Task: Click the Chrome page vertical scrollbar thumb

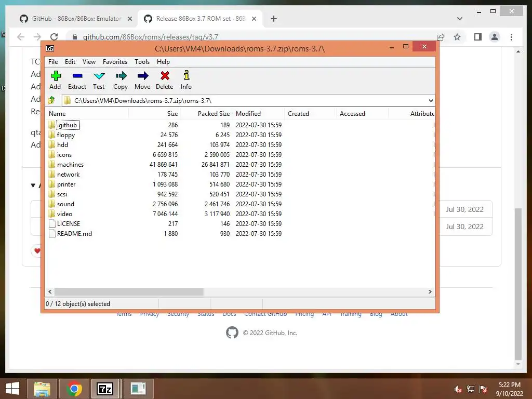Action: click(x=518, y=284)
